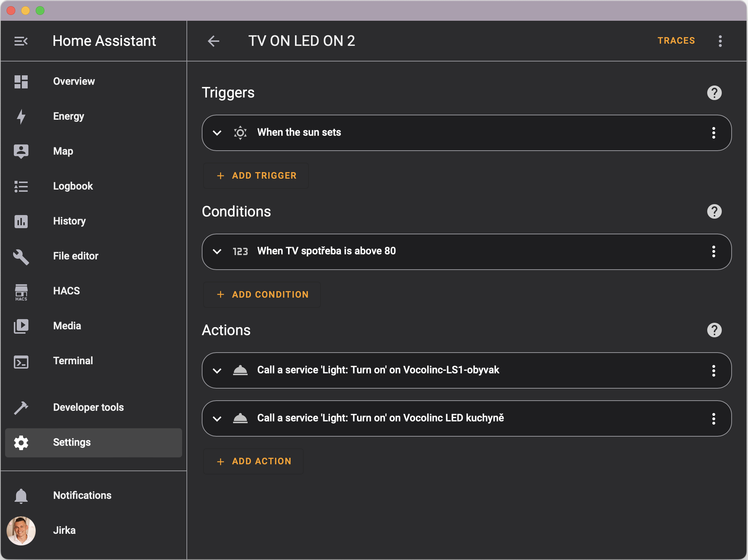Click ADD TRIGGER button

(256, 176)
